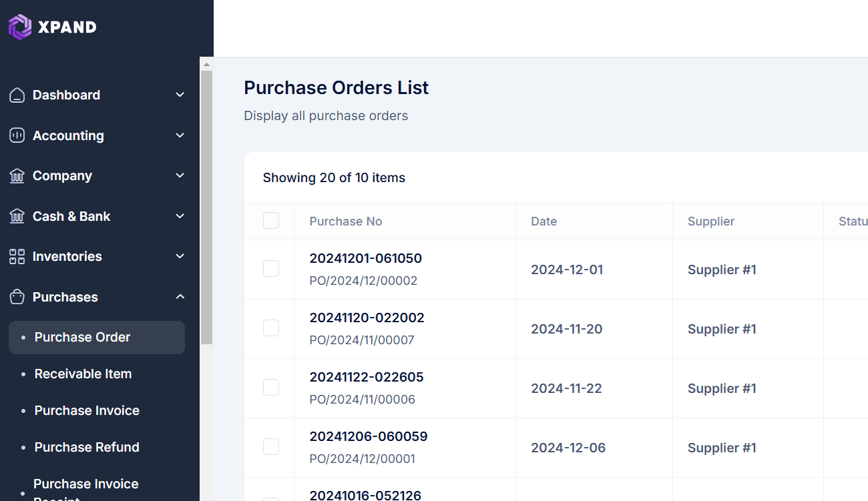This screenshot has width=868, height=501.
Task: Click the Accounting sidebar icon
Action: click(x=17, y=135)
